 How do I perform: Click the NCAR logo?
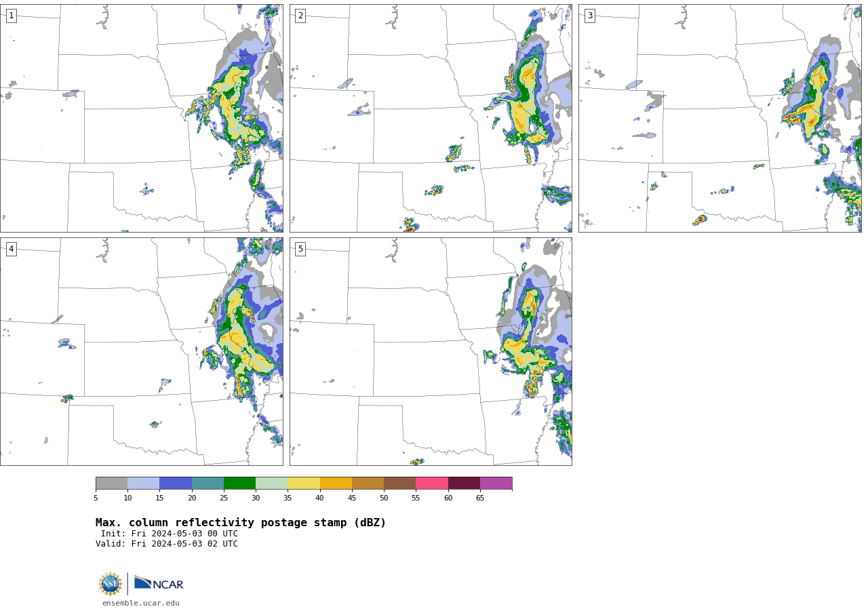[x=159, y=583]
